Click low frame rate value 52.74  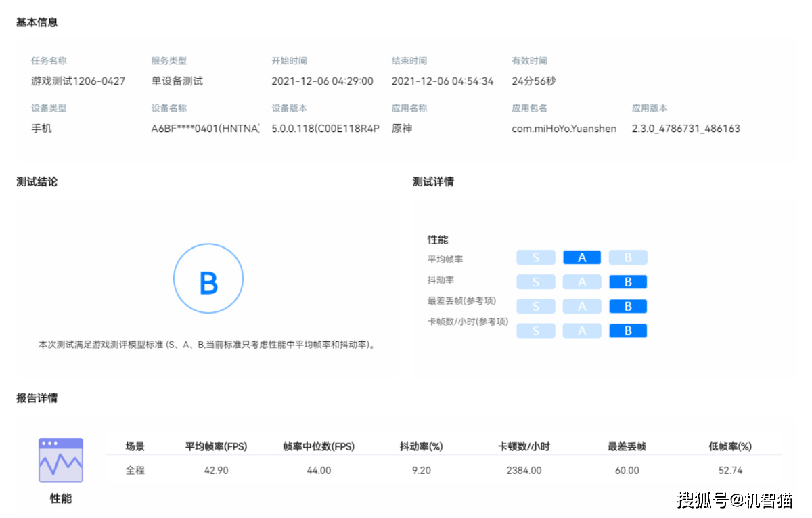tap(730, 470)
